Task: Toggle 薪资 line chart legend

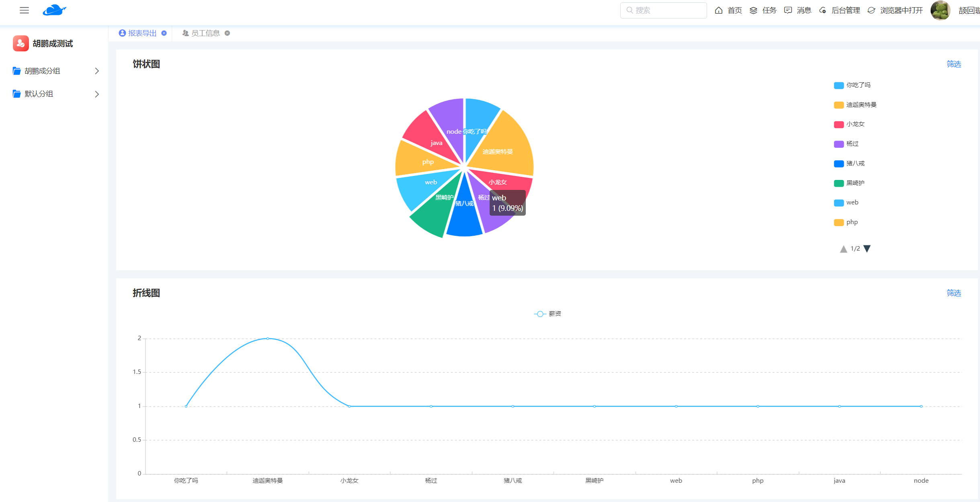Action: 547,314
